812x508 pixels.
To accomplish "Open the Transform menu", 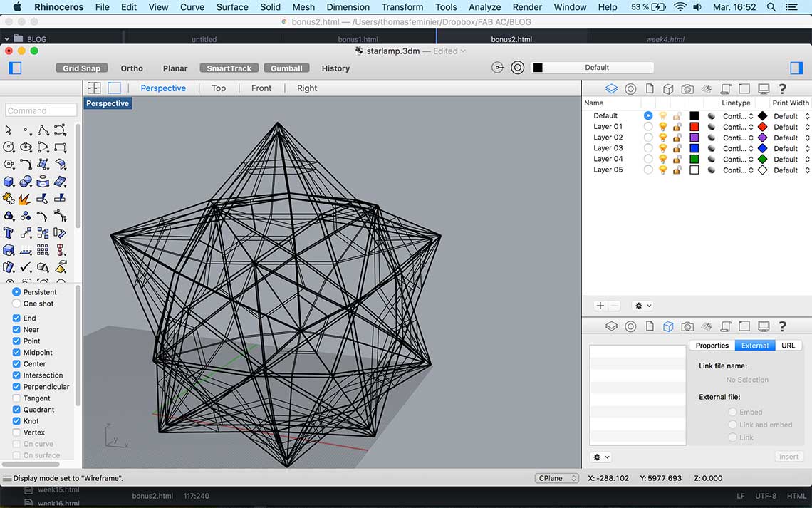I will 402,7.
